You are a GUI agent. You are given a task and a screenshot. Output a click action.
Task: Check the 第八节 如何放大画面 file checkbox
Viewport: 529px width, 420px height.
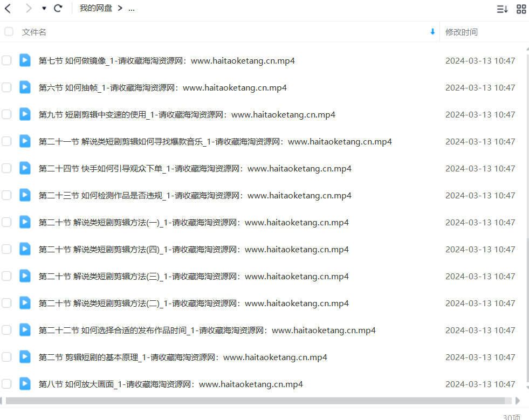coord(6,384)
